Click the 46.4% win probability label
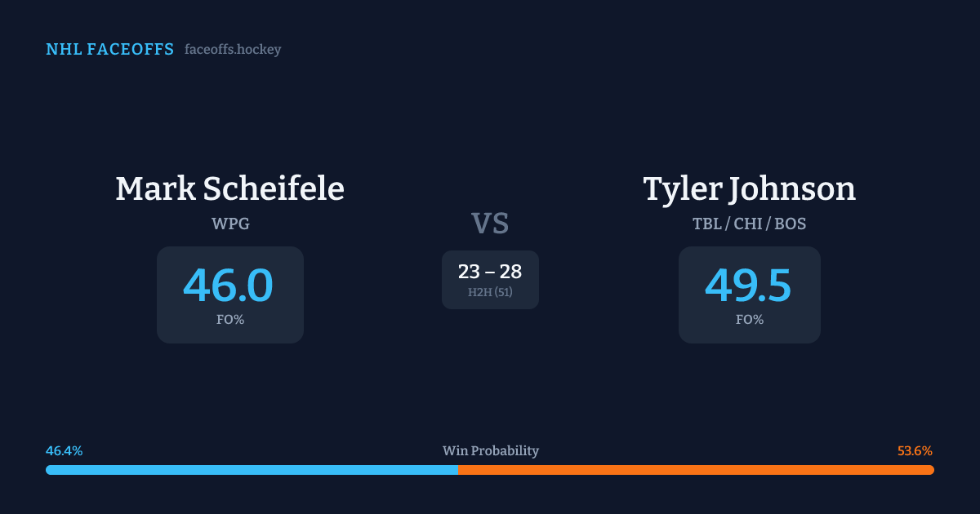 64,451
